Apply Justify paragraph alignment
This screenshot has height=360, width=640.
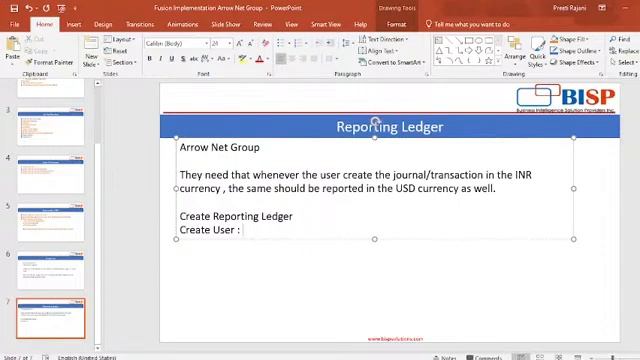point(314,59)
